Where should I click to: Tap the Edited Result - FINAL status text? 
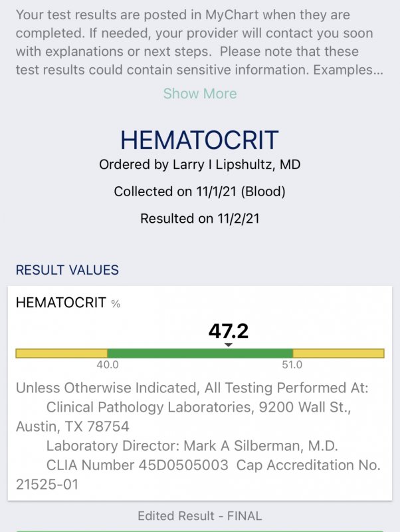(x=199, y=516)
